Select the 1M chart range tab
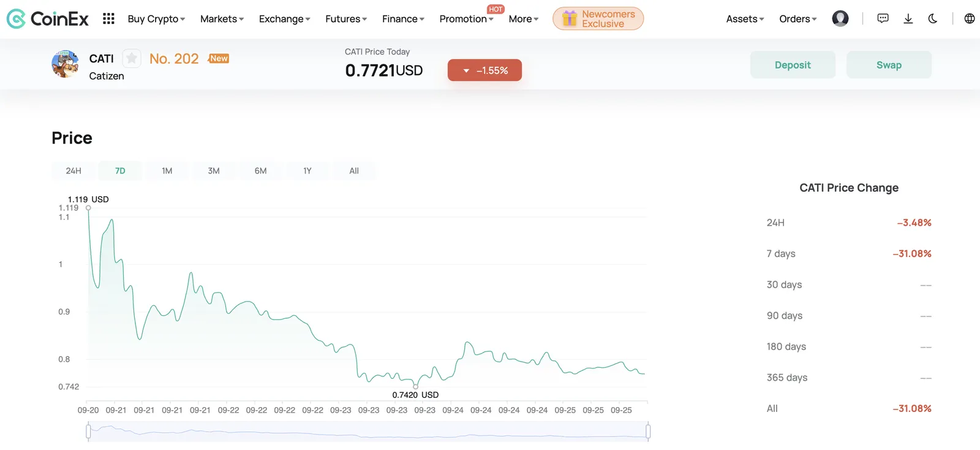 click(x=167, y=170)
